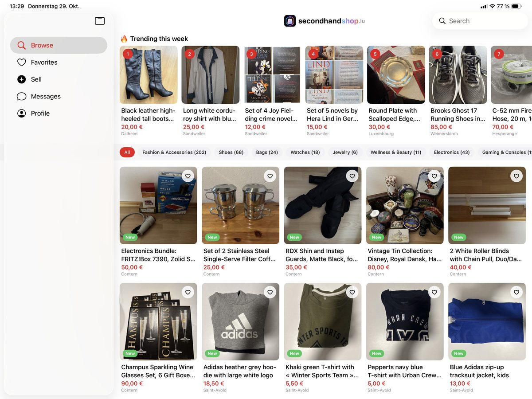Filter by Fashion & Accessories (202)
Viewport: 532px width, 399px height.
click(x=174, y=152)
